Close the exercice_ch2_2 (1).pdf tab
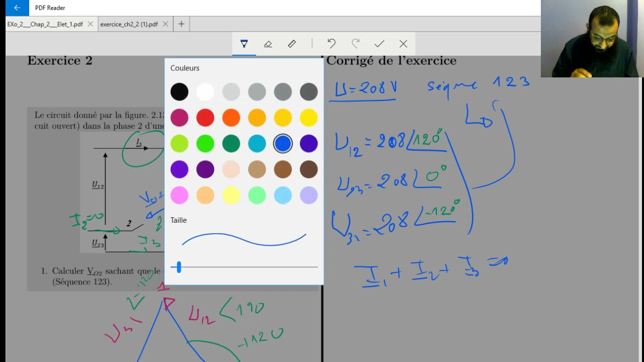 pos(165,24)
